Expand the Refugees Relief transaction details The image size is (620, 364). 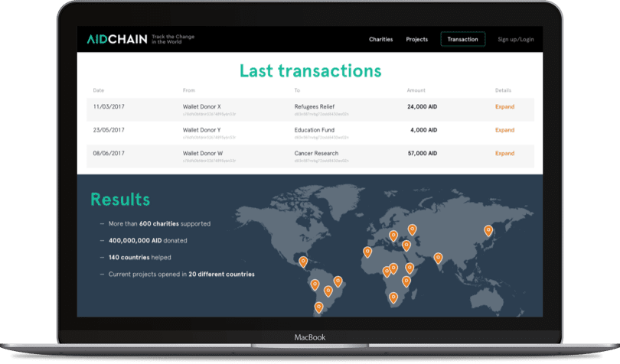coord(504,107)
